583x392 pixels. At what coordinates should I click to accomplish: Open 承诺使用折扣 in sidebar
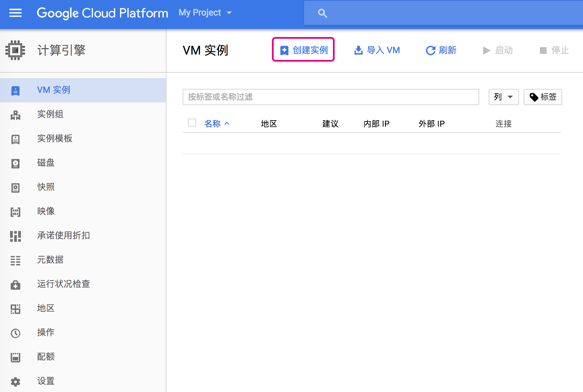coord(83,236)
